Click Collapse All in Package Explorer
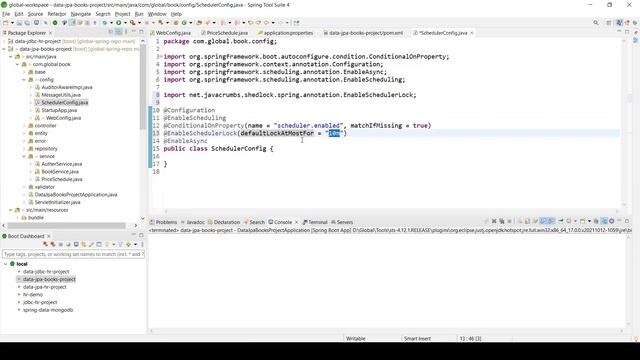This screenshot has width=640, height=360. point(111,32)
